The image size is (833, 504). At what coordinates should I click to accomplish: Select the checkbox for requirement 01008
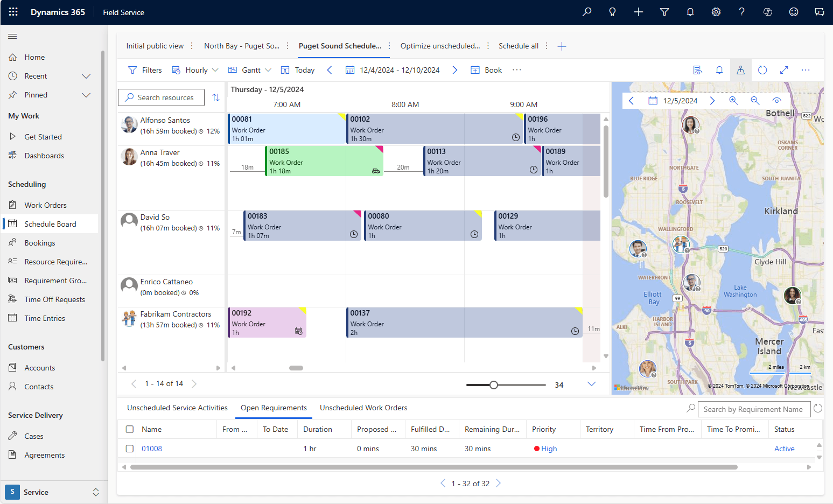point(129,448)
